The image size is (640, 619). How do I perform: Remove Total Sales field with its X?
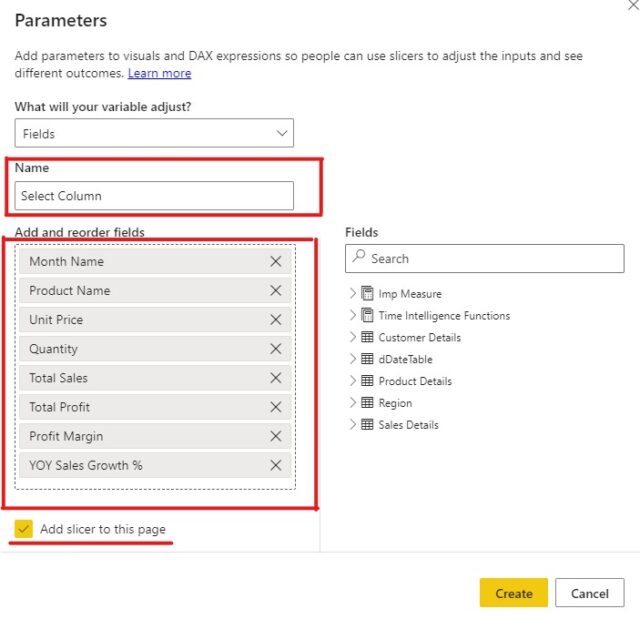tap(276, 378)
